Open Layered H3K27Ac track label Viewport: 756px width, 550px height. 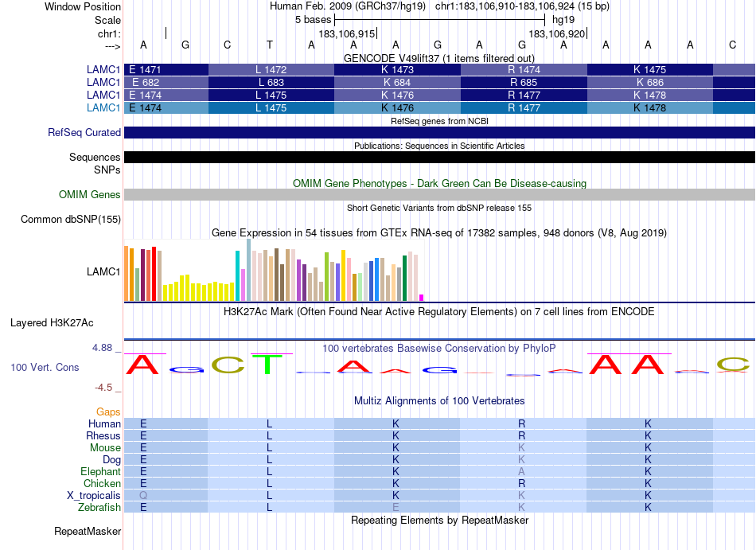coord(52,323)
